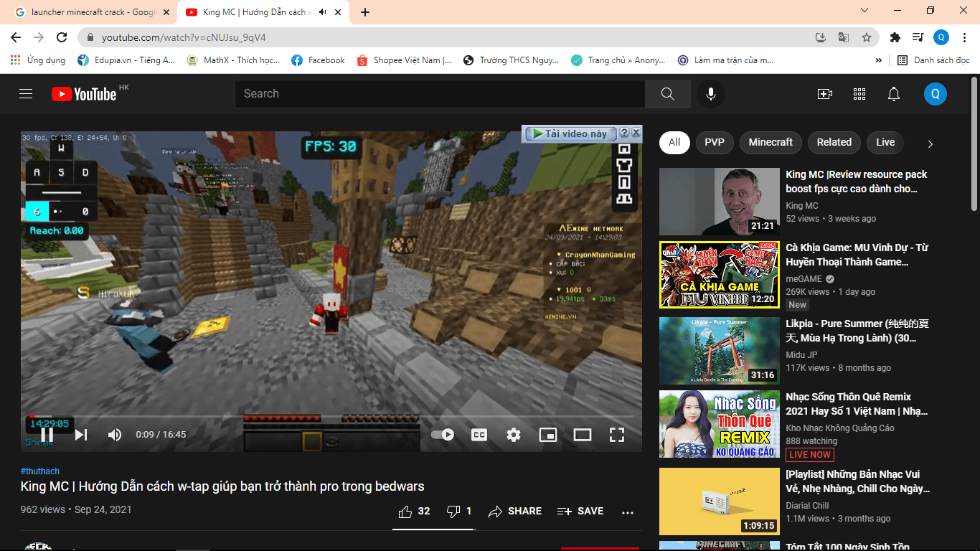Viewport: 980px width, 551px height.
Task: Select the PVP filter chip
Action: 714,142
